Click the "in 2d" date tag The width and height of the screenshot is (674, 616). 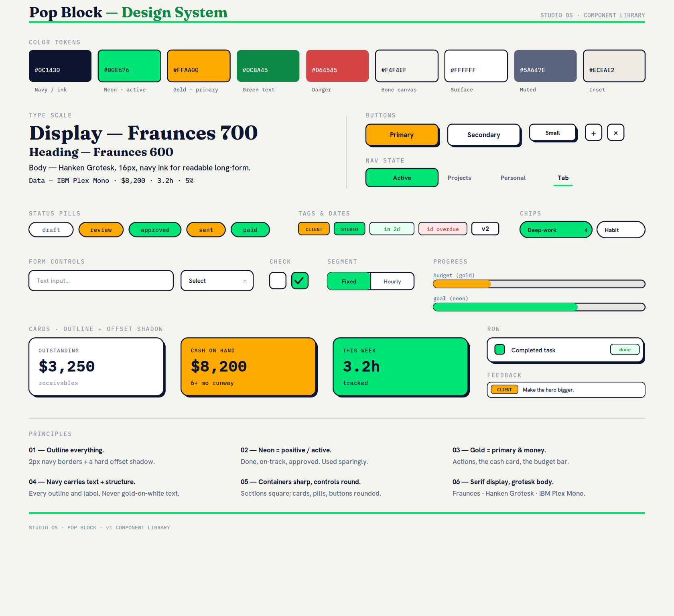(392, 229)
